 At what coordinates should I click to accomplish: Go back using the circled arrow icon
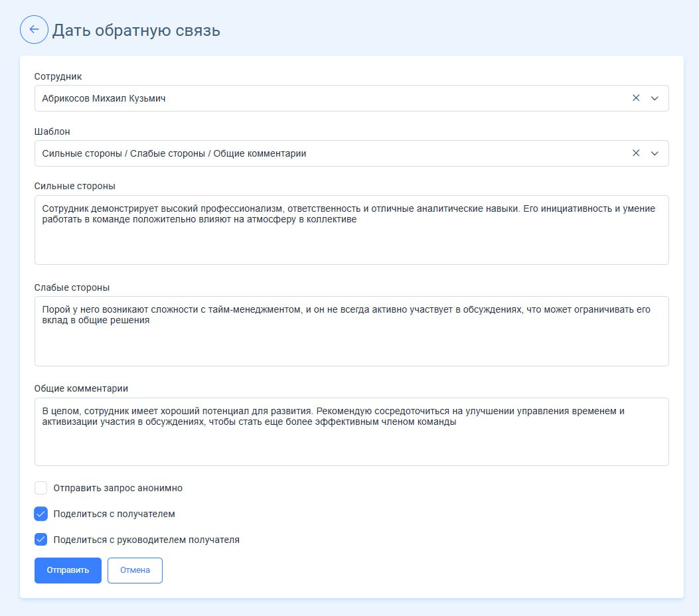(x=34, y=29)
